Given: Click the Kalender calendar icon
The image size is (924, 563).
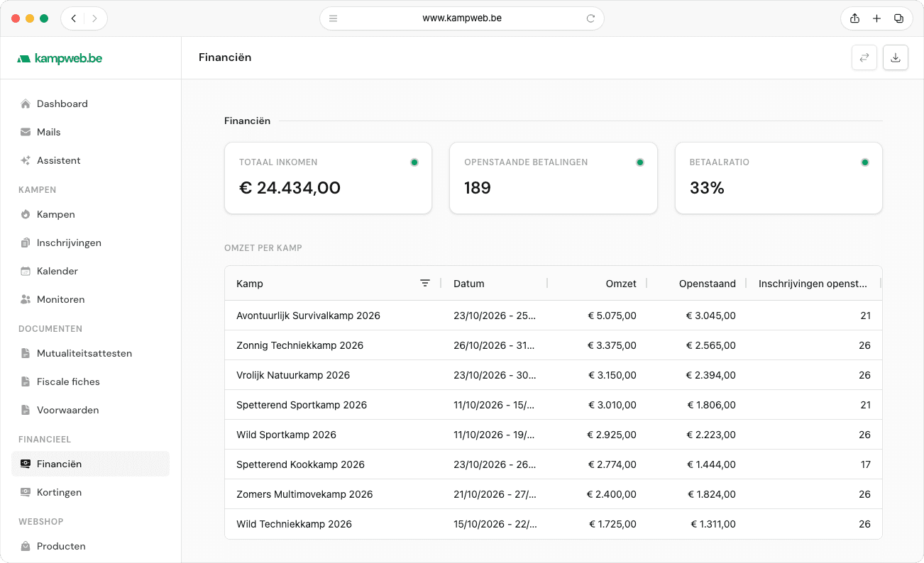Looking at the screenshot, I should 26,271.
